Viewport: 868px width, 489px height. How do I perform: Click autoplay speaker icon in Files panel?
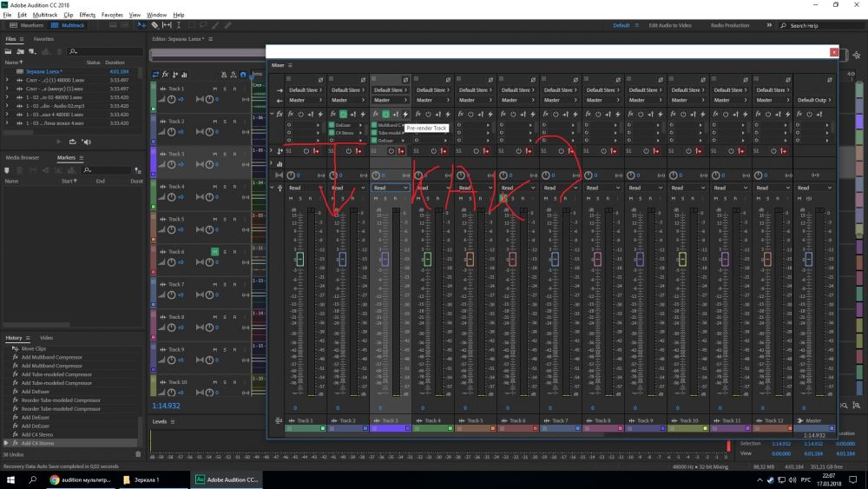coord(87,142)
